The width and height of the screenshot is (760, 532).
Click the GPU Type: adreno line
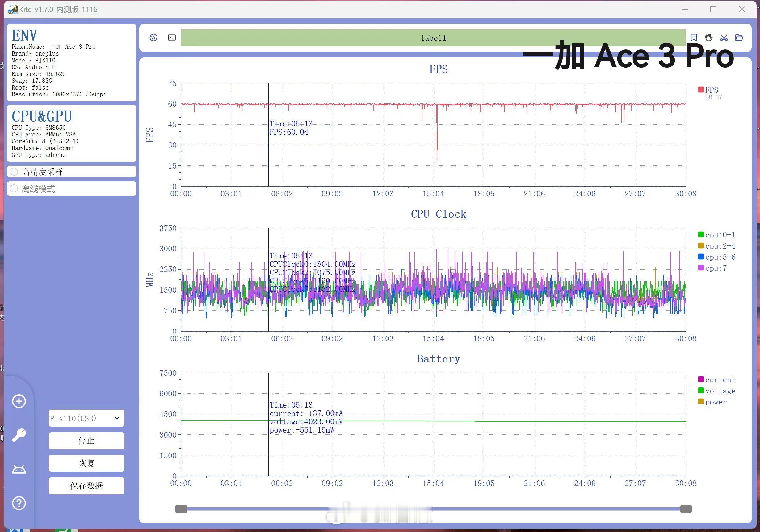[x=38, y=155]
